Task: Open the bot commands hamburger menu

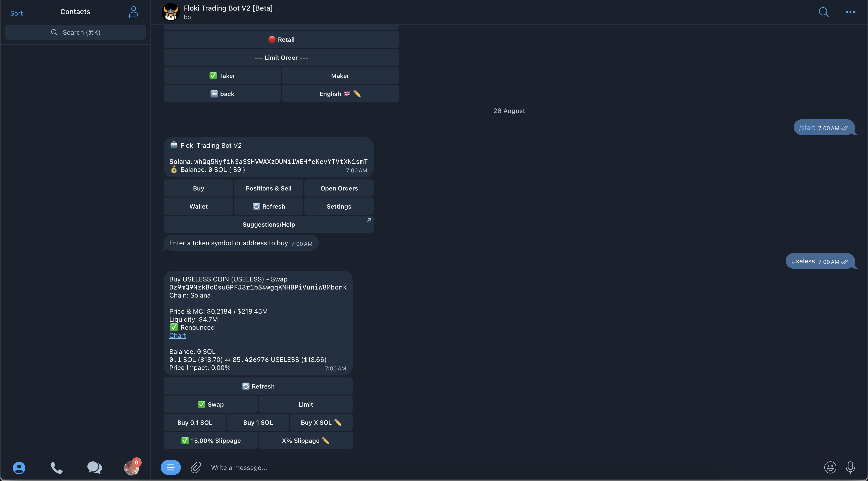Action: pyautogui.click(x=171, y=467)
